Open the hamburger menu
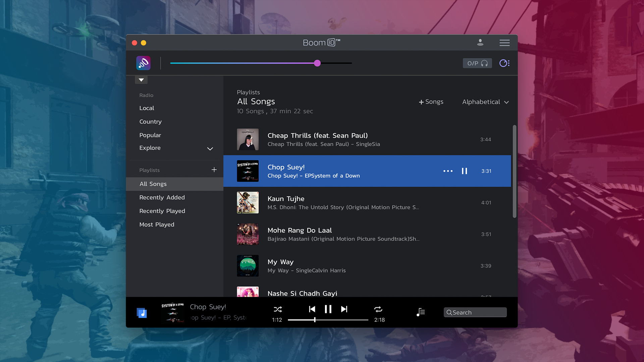Image resolution: width=644 pixels, height=362 pixels. click(x=504, y=43)
